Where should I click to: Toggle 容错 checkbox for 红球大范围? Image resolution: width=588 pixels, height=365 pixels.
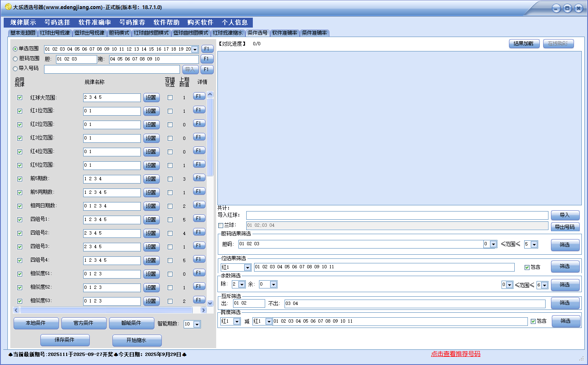(170, 98)
